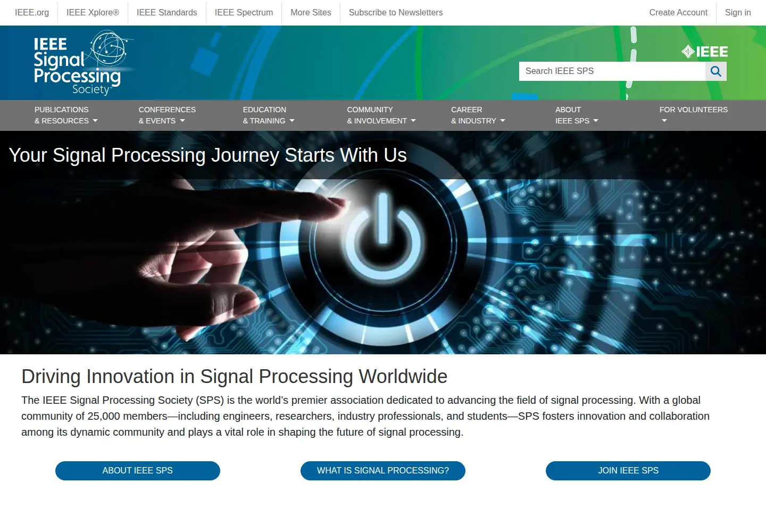
Task: Click 'Your Signal Processing Journey Starts With Us' headline
Action: (208, 155)
